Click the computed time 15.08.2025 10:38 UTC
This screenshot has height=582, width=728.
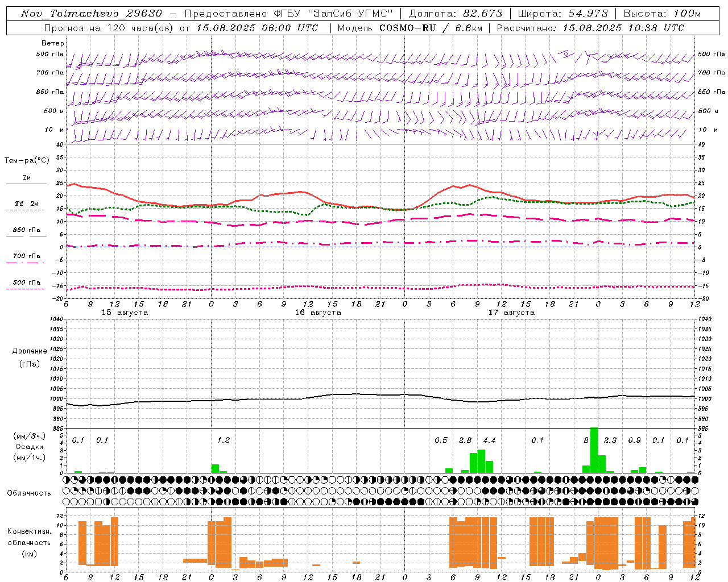click(x=623, y=28)
